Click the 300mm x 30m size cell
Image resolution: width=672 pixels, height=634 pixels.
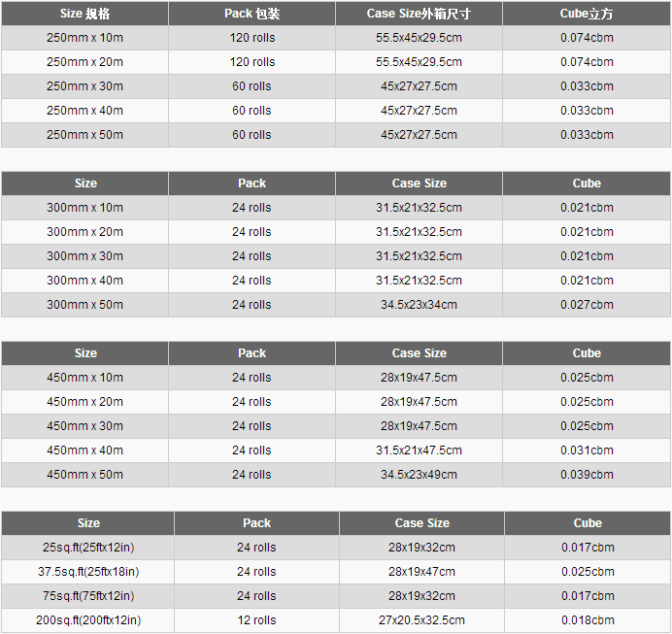click(84, 256)
